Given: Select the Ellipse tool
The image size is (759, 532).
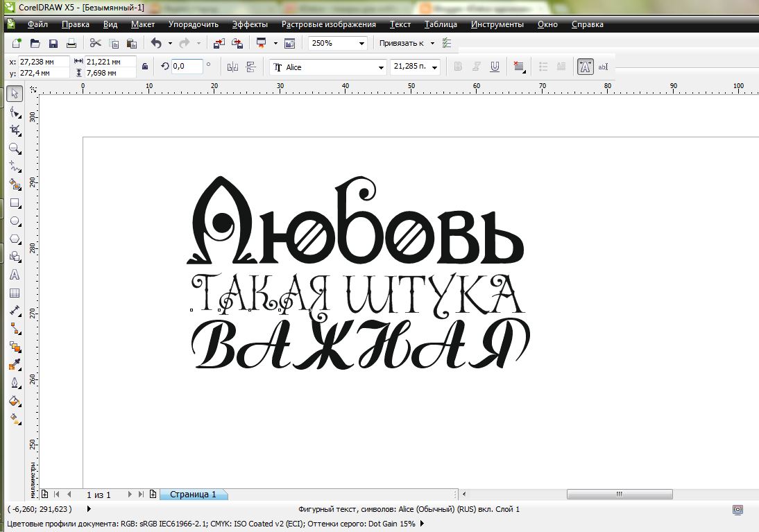Looking at the screenshot, I should tap(15, 219).
